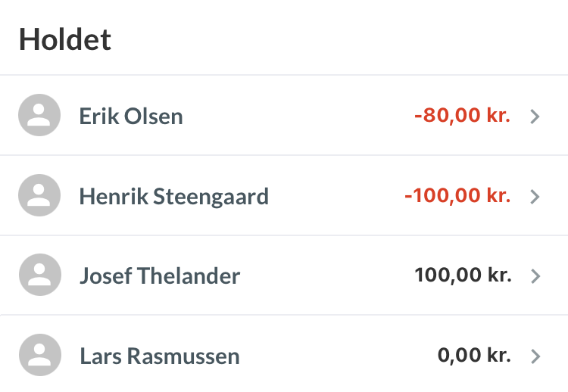Image resolution: width=568 pixels, height=392 pixels.
Task: Click chevron next to 100,00 kr.
Action: tap(535, 276)
